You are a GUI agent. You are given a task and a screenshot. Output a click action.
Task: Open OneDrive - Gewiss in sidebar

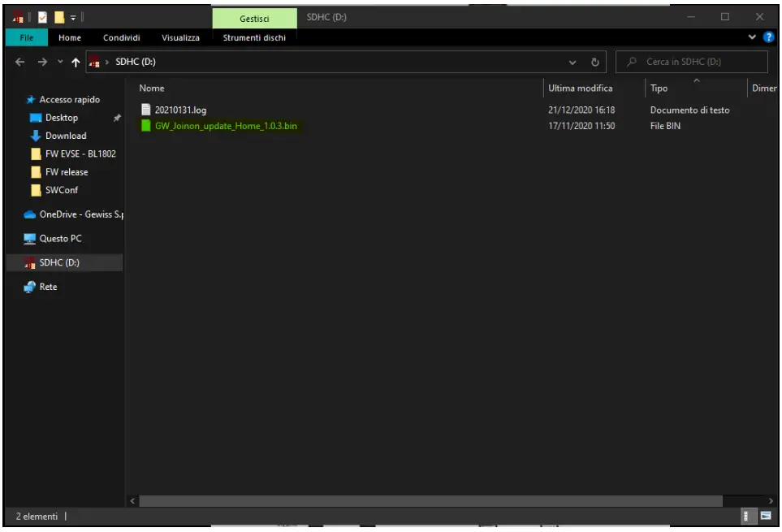[81, 214]
